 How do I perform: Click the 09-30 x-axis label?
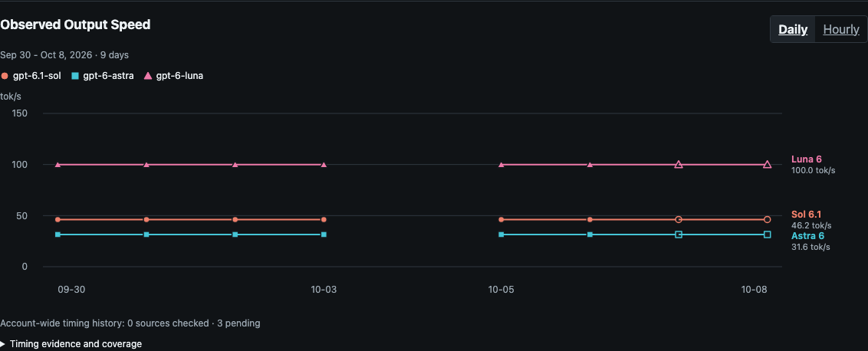(x=71, y=290)
